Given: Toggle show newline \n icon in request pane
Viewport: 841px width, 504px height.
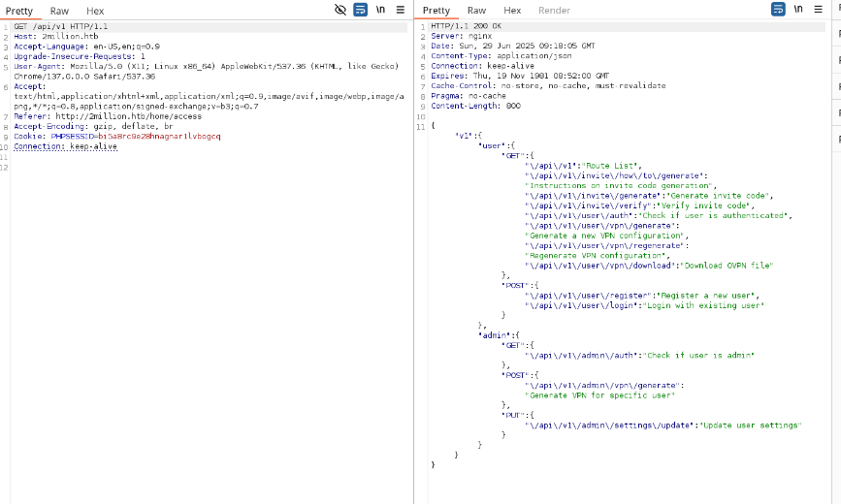Looking at the screenshot, I should click(380, 10).
